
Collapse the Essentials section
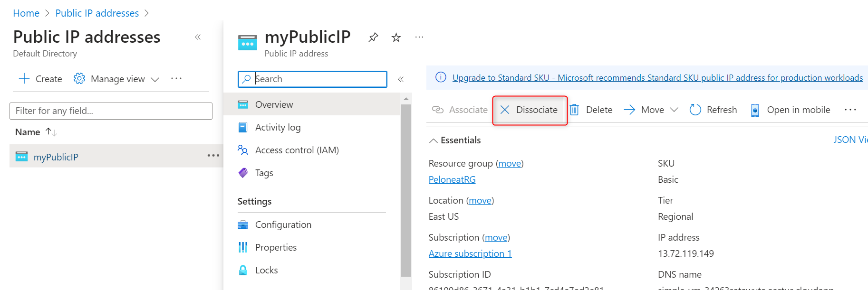pyautogui.click(x=434, y=140)
